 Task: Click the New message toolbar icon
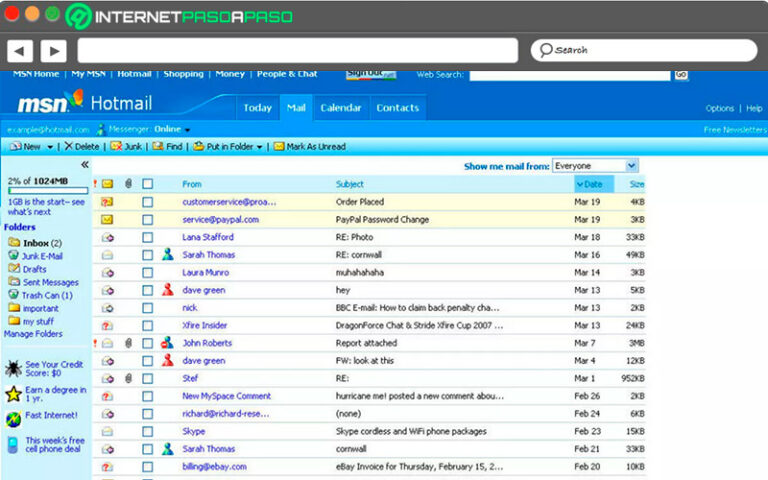pos(16,146)
